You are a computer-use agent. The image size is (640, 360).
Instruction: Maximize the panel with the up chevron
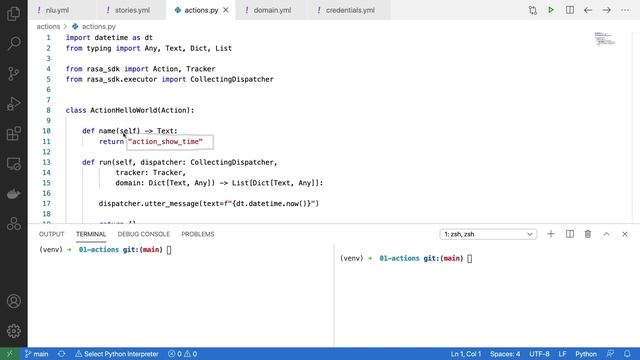click(x=607, y=234)
